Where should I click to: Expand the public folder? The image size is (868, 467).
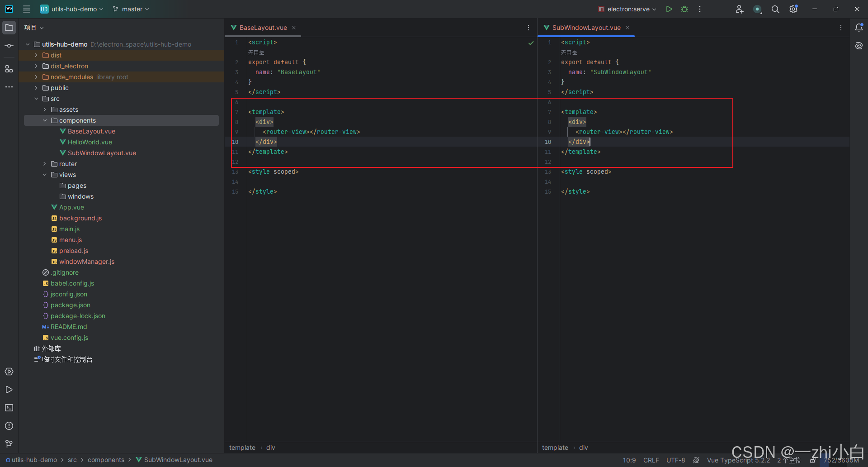tap(36, 88)
